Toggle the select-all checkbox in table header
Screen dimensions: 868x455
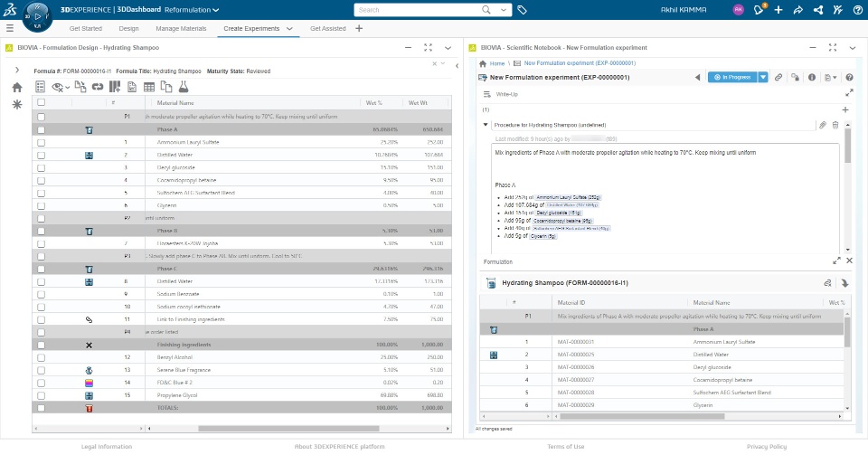41,102
